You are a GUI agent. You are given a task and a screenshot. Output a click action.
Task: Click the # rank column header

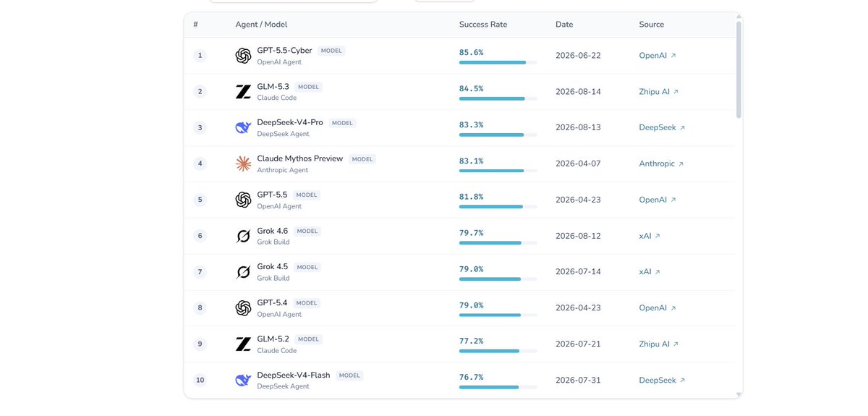195,25
